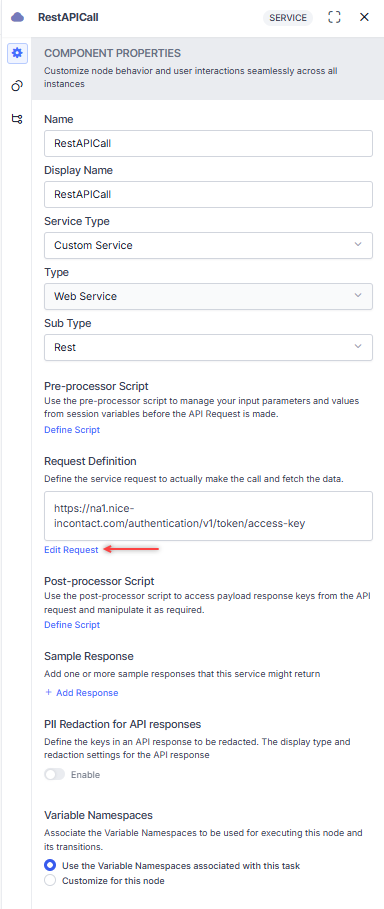This screenshot has width=384, height=909.
Task: Select Use Variable Namespaces associated with this task
Action: pyautogui.click(x=50, y=865)
